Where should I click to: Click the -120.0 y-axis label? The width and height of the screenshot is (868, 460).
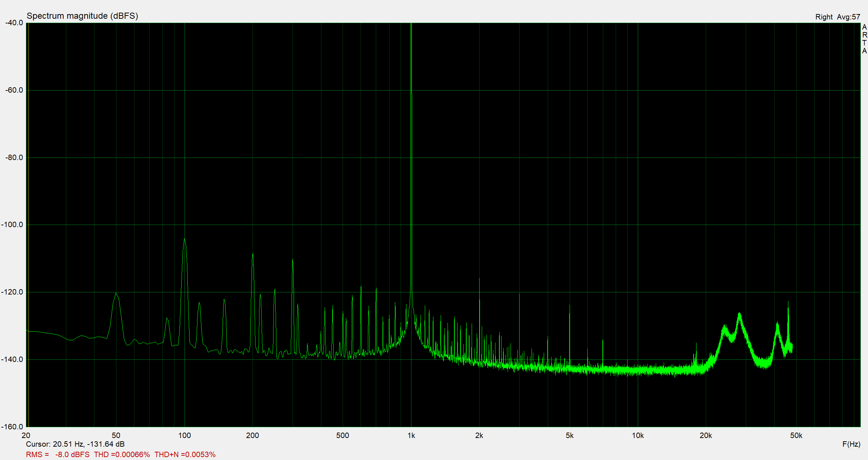(x=12, y=292)
